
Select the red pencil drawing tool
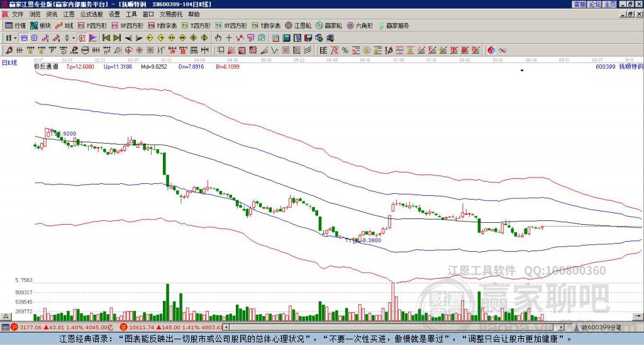click(9, 50)
